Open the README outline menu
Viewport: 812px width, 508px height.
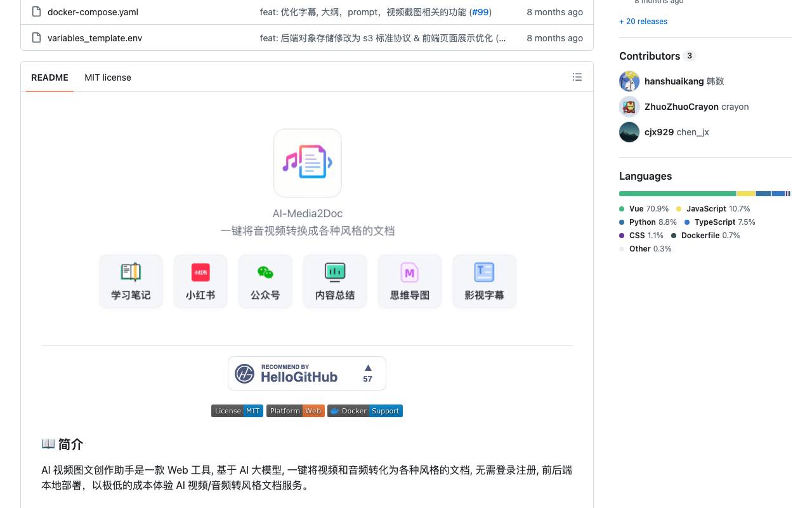(x=577, y=77)
